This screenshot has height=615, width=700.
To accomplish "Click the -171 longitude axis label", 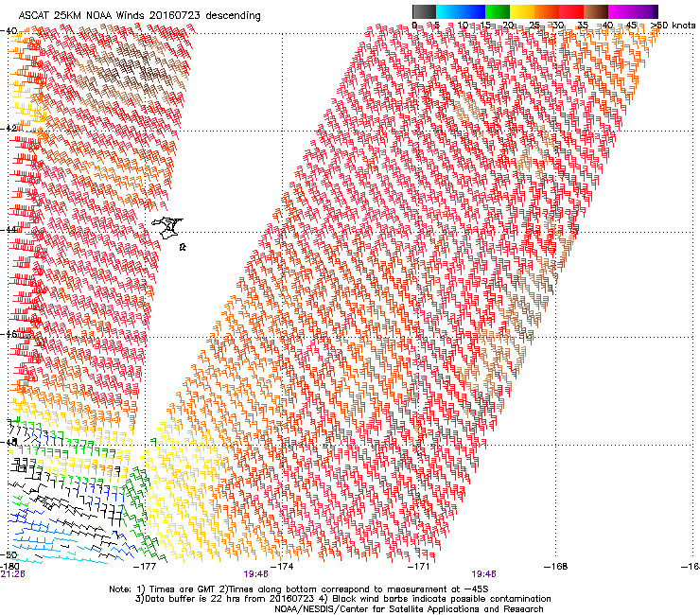I will click(x=419, y=567).
